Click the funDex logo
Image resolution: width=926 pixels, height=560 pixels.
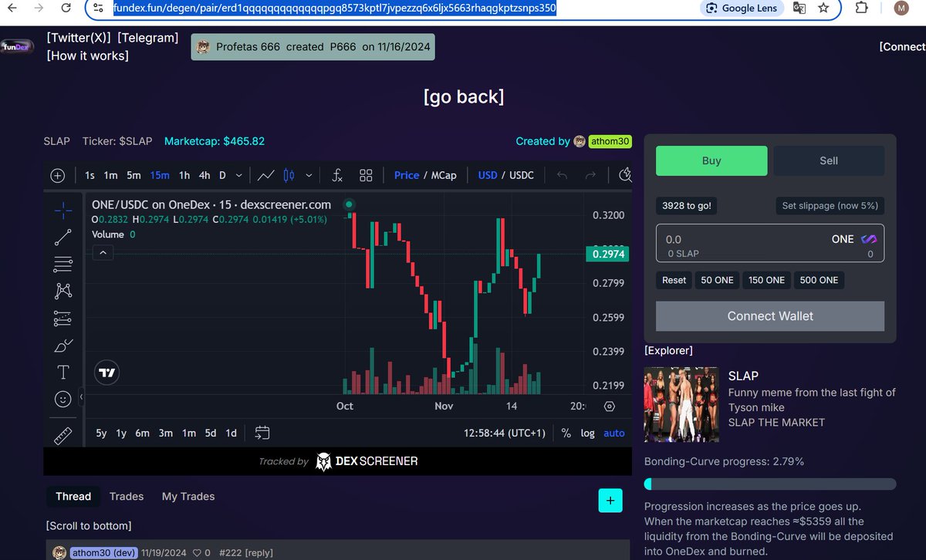pyautogui.click(x=16, y=47)
